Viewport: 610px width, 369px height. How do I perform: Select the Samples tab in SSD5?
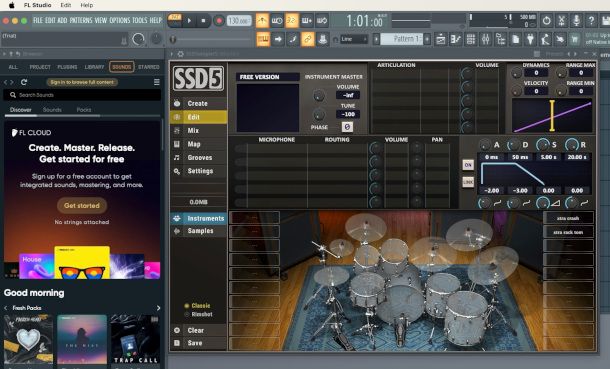click(x=198, y=231)
